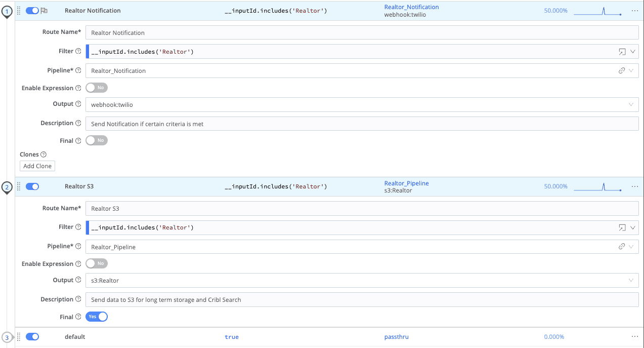Click the Add Clone button
This screenshot has height=348, width=644.
click(37, 166)
